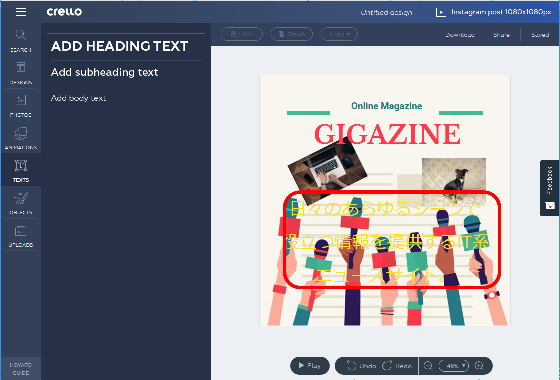Open the Search sidebar panel
560x380 pixels.
[21, 41]
